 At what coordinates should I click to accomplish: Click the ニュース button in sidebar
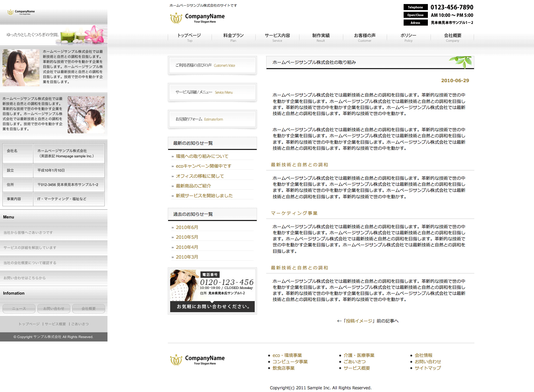pos(19,308)
